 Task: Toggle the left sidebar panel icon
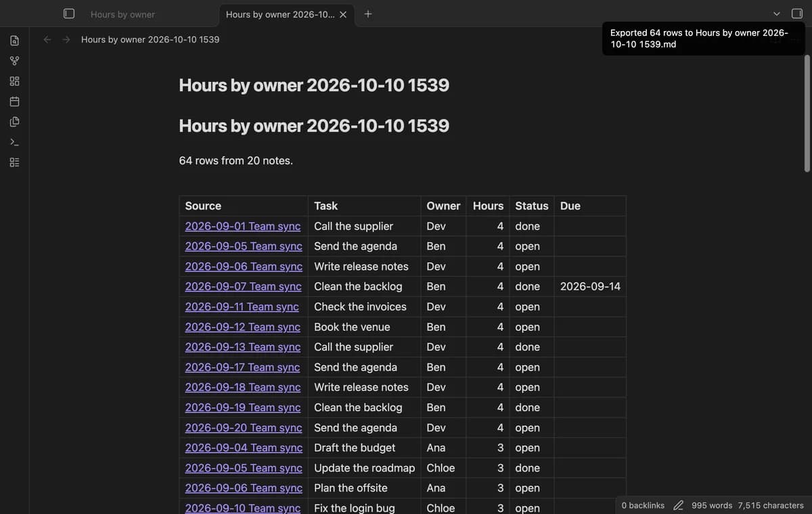coord(68,14)
